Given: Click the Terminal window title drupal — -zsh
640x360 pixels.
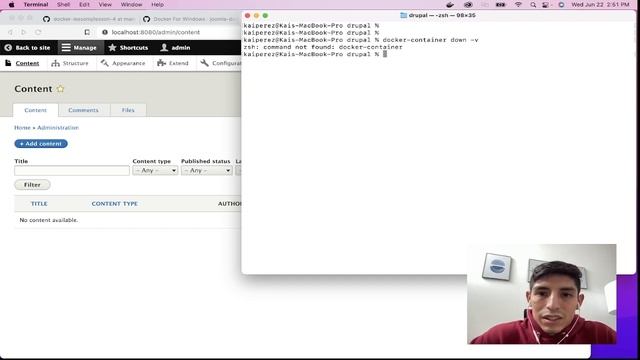Looking at the screenshot, I should (442, 16).
